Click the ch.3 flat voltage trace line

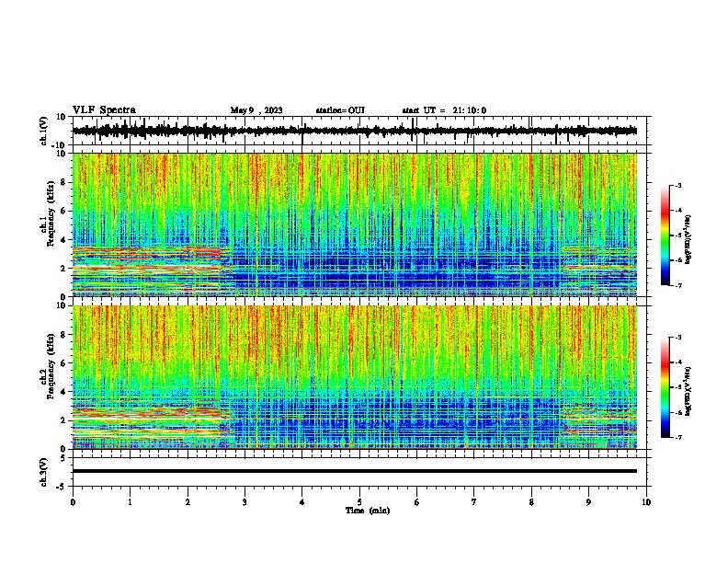[355, 471]
